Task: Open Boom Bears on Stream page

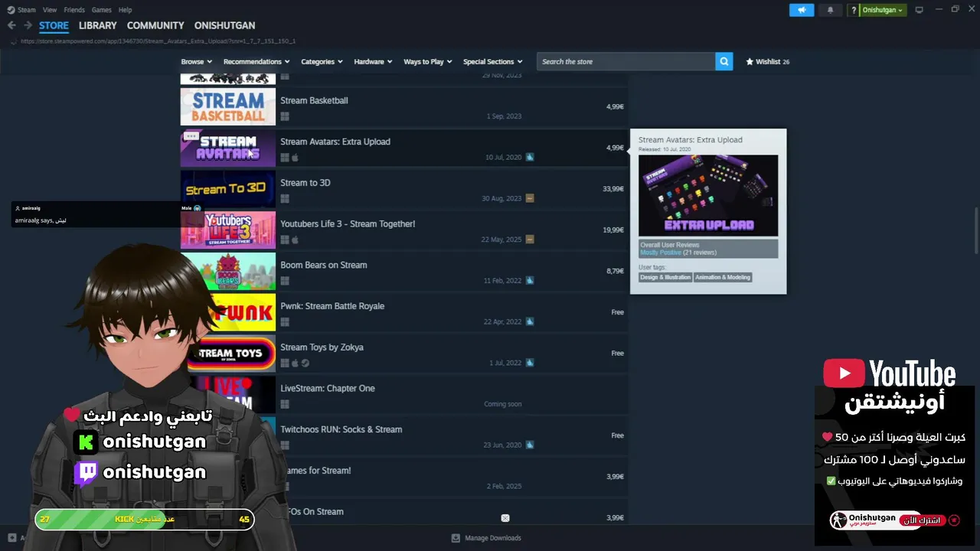Action: pos(324,265)
